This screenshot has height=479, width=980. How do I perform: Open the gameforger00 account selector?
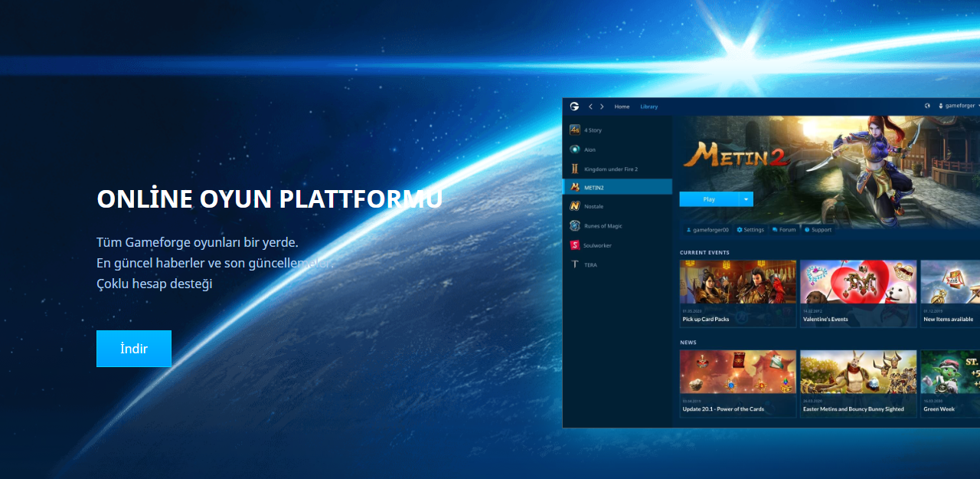click(707, 230)
